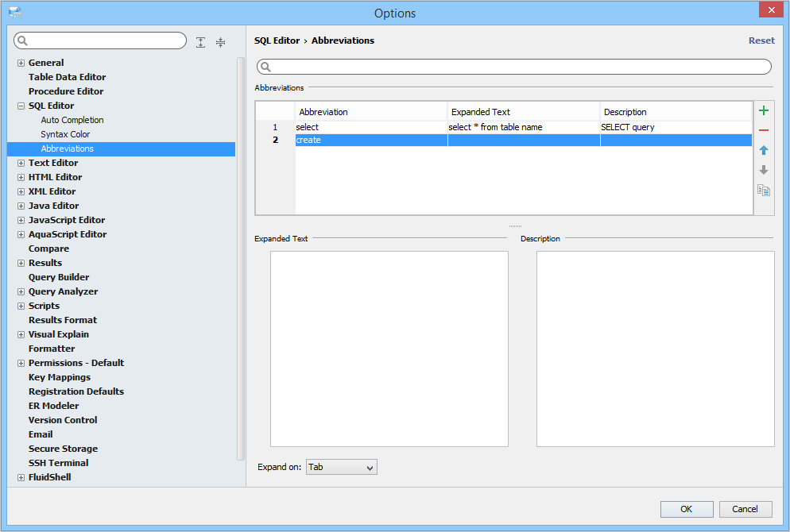This screenshot has width=790, height=532.
Task: Move abbreviation up with blue arrow icon
Action: [763, 150]
